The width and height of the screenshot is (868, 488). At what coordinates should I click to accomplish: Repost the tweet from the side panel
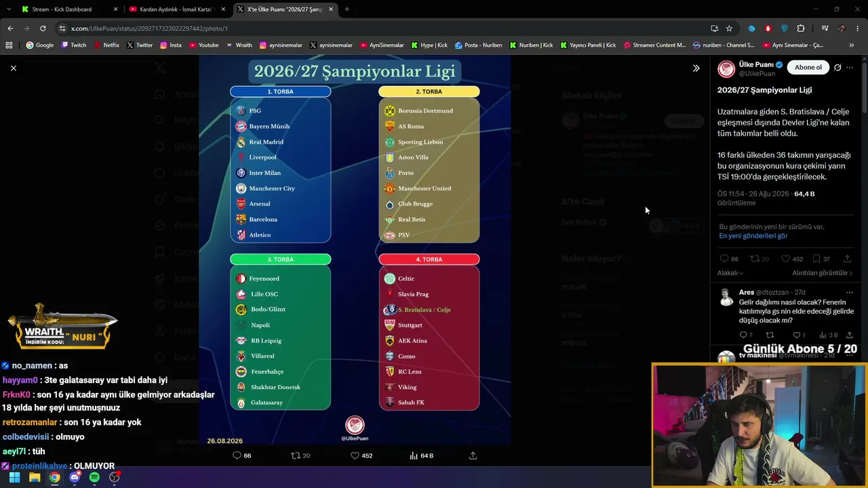click(754, 258)
